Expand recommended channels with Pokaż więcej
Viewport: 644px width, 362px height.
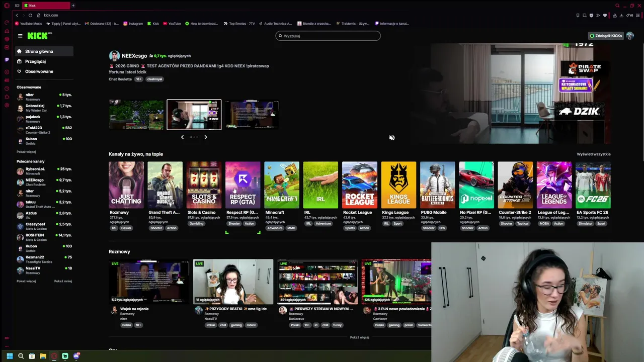(x=26, y=281)
